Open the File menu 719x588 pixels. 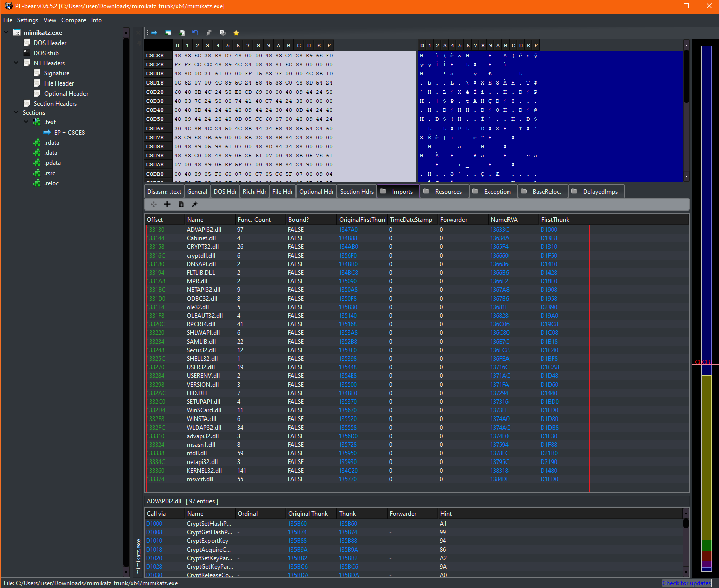[8, 20]
